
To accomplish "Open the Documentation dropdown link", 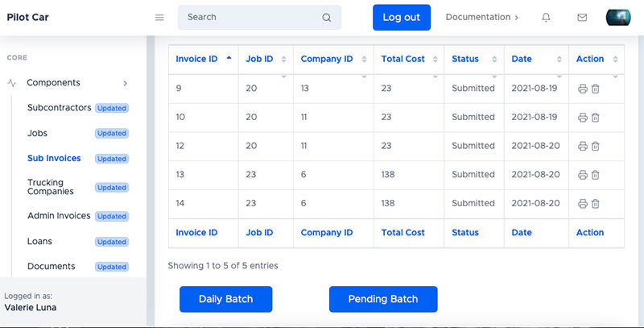I will tap(481, 17).
